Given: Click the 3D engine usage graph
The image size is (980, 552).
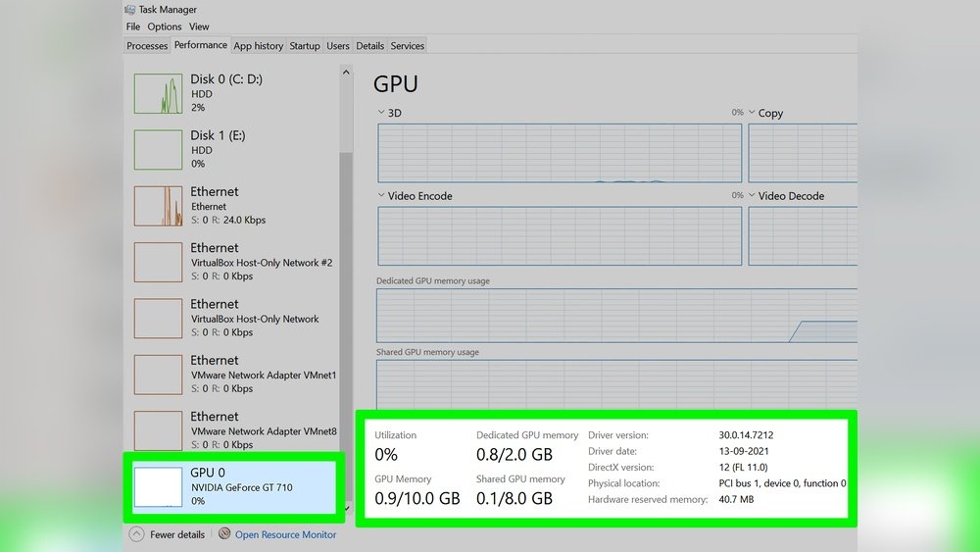Looking at the screenshot, I should pyautogui.click(x=560, y=153).
